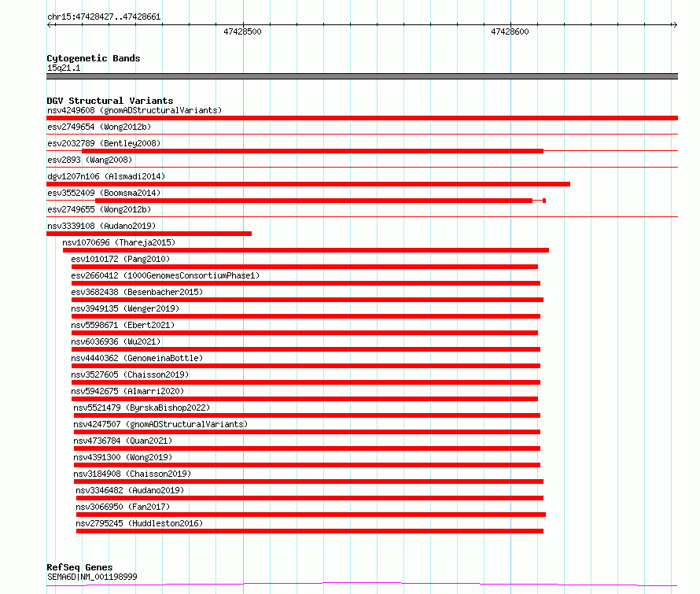Open nsv4736784 (Quan2021) variant

(x=123, y=441)
